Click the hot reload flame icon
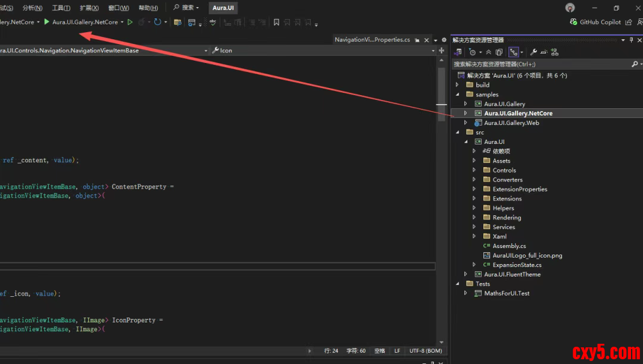Viewport: 643px width, 364px height. 142,22
